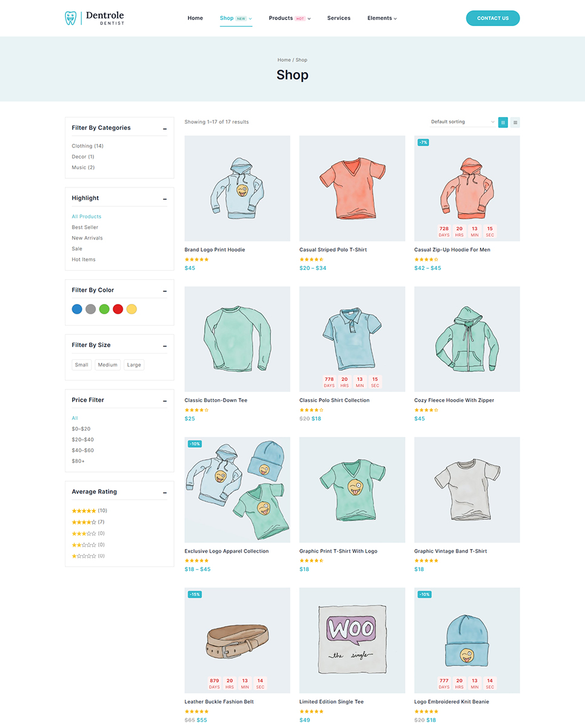Select the Medium size filter
The image size is (585, 728).
(x=108, y=365)
